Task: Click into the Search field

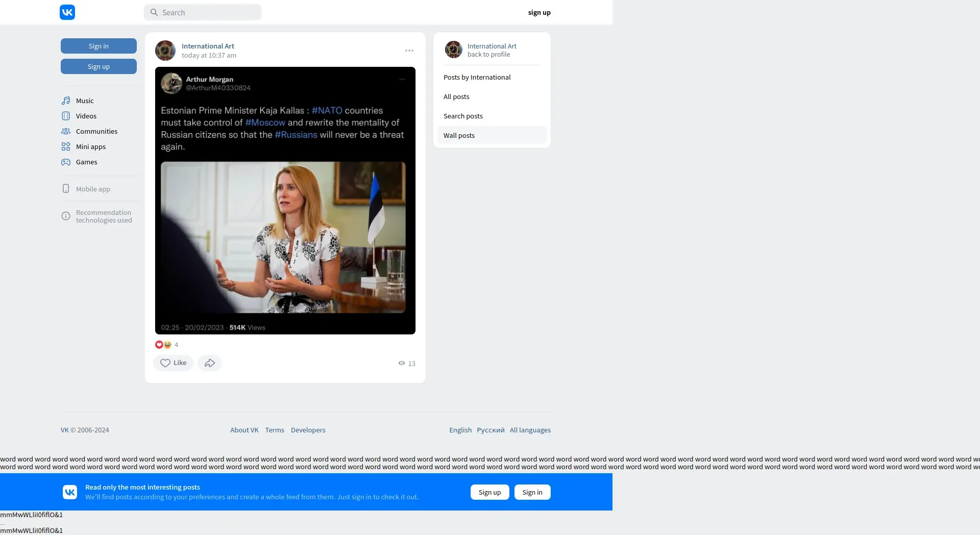Action: (203, 12)
